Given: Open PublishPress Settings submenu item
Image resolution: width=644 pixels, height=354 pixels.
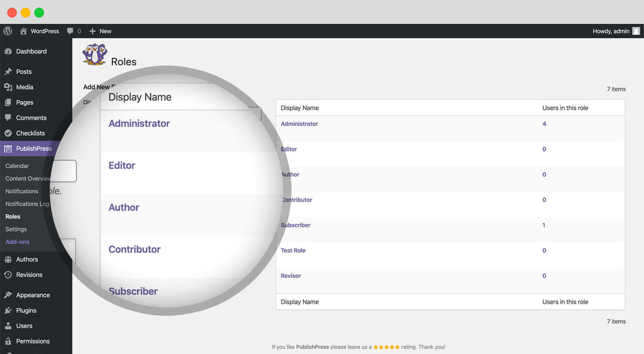Looking at the screenshot, I should (x=16, y=229).
